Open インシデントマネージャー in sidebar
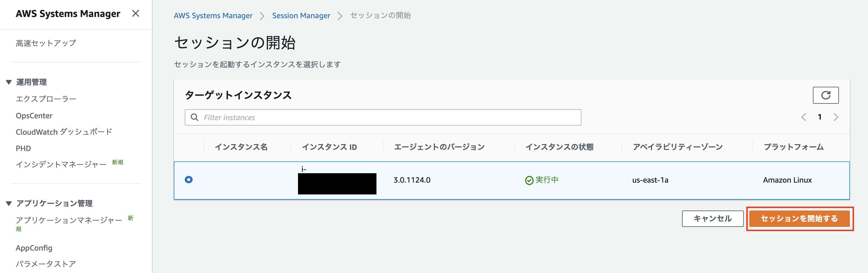 click(x=61, y=164)
